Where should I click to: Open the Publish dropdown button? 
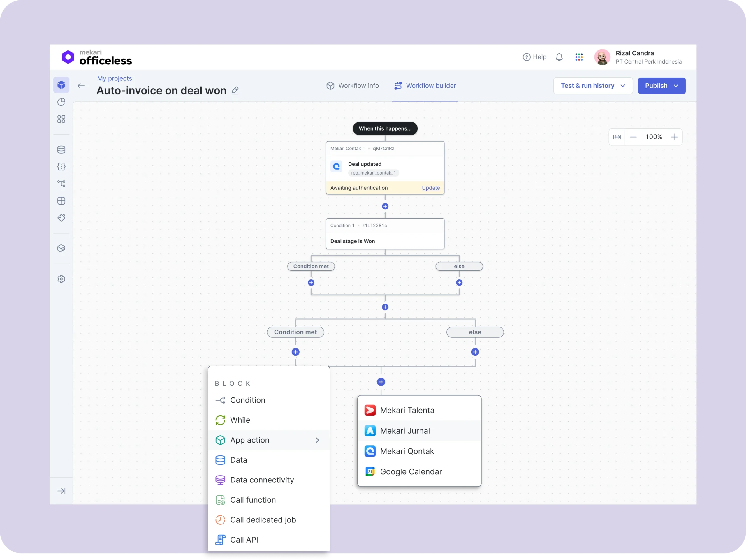662,86
